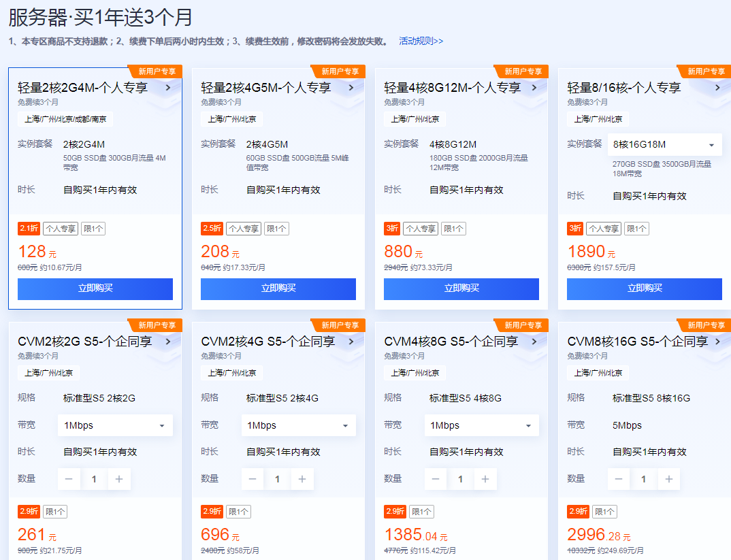
Task: Click arrow next to 轻量4核8G12M title
Action: pos(534,87)
